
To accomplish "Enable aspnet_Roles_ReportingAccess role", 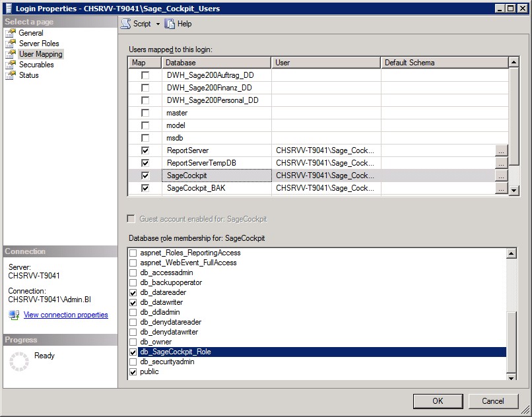I will (133, 253).
